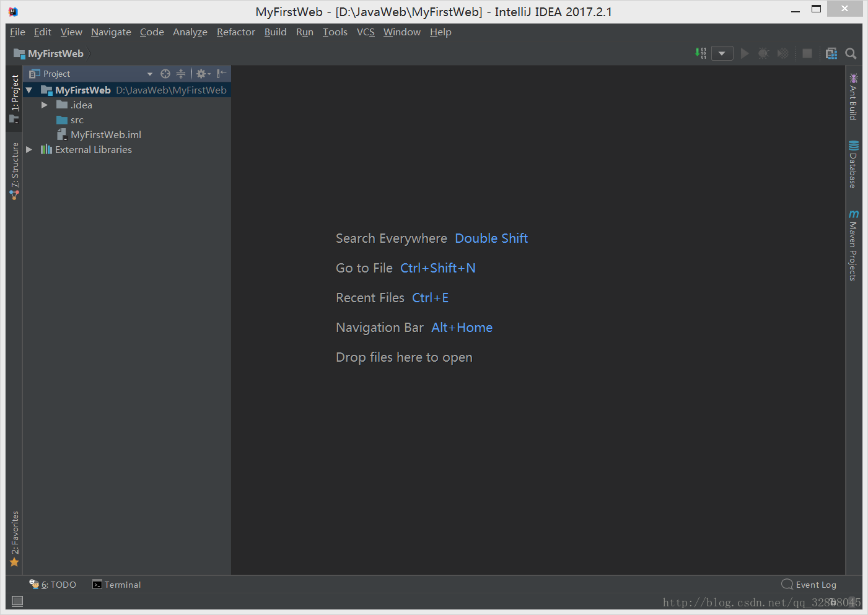Open the Refactor menu
Image resolution: width=868 pixels, height=615 pixels.
click(236, 32)
